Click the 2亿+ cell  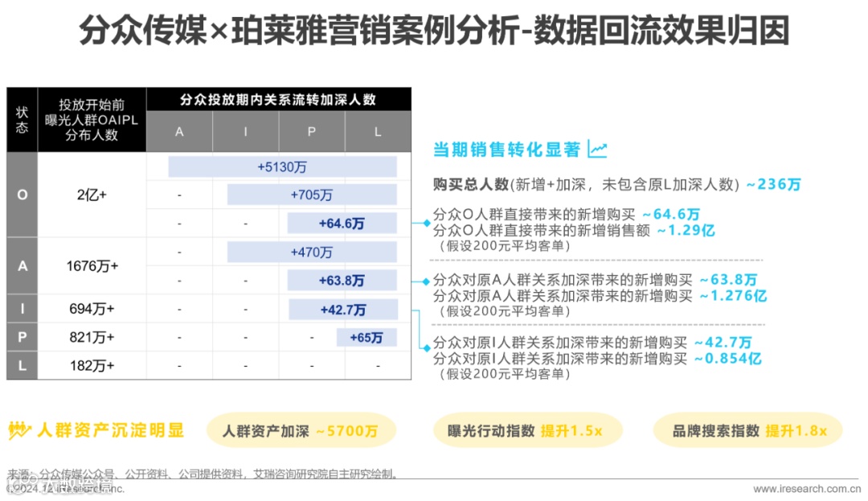(92, 195)
